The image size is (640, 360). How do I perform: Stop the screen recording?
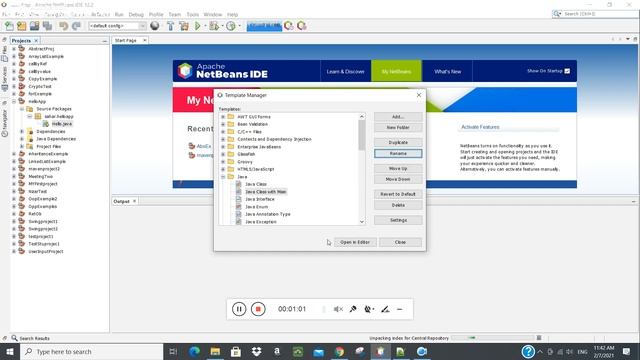point(258,309)
